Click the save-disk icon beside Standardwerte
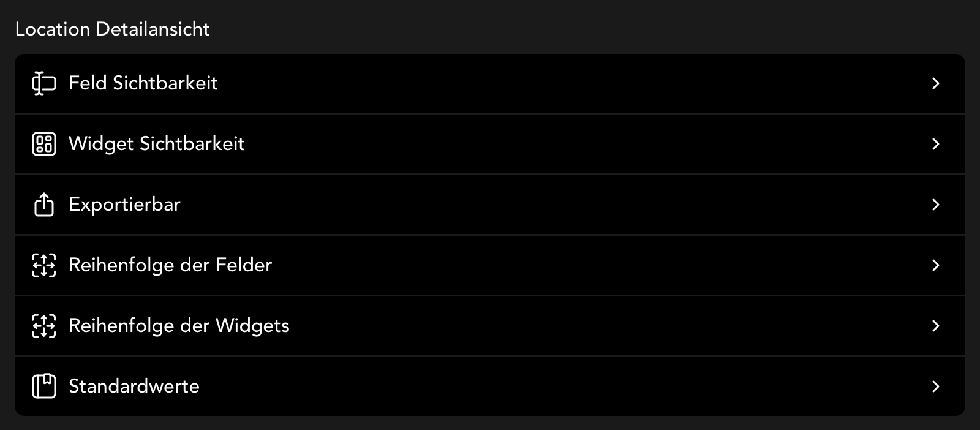980x430 pixels. (x=43, y=387)
